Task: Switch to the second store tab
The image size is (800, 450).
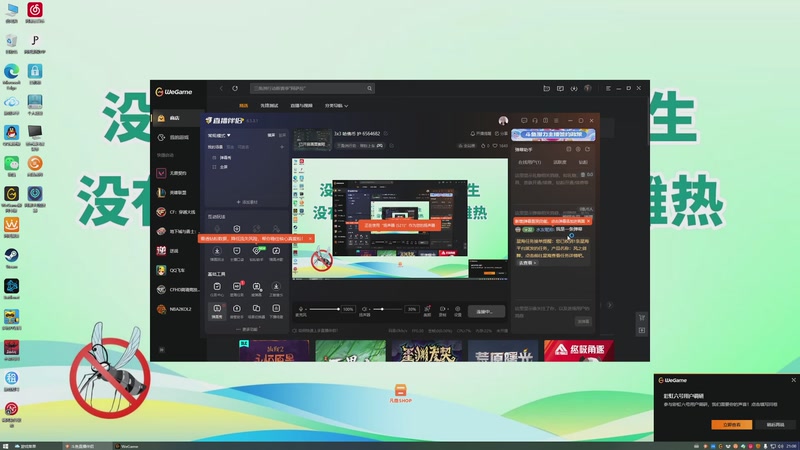Action: tap(269, 106)
